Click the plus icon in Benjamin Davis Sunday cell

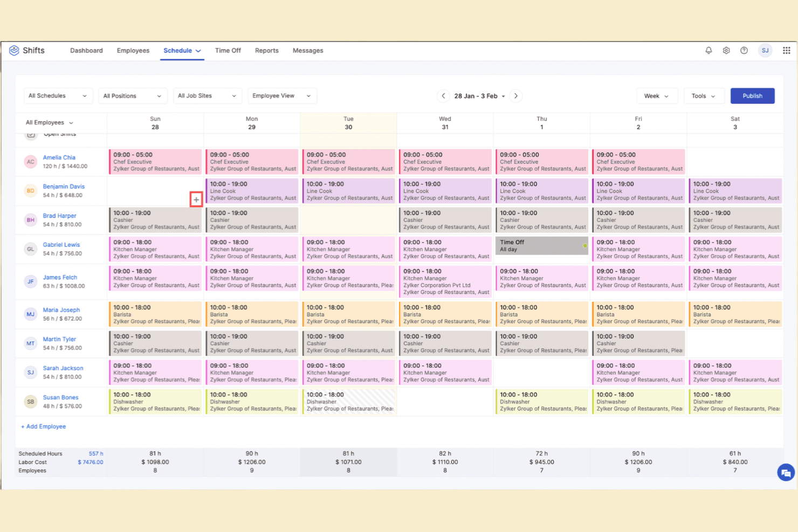(196, 199)
